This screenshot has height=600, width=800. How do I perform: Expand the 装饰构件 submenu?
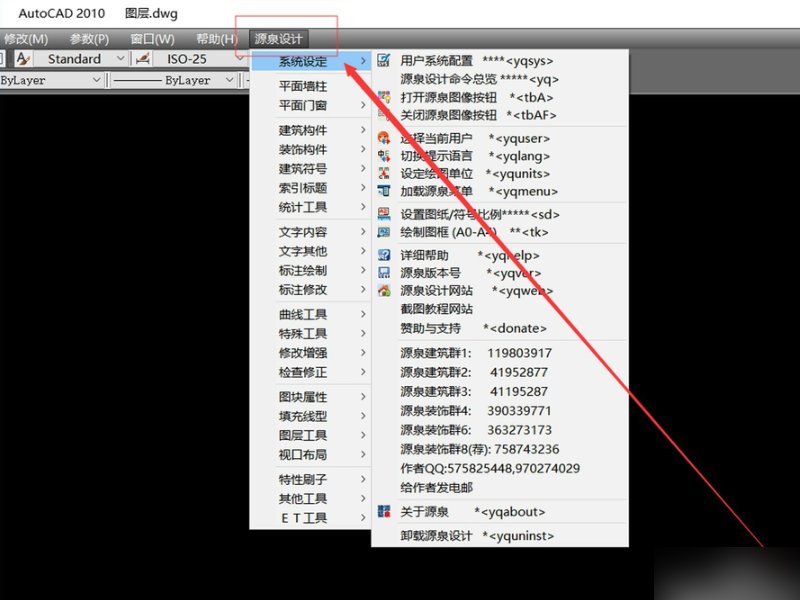(x=363, y=149)
